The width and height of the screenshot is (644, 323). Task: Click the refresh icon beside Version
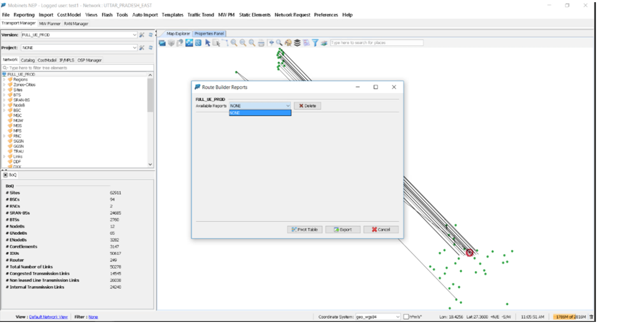coord(151,35)
